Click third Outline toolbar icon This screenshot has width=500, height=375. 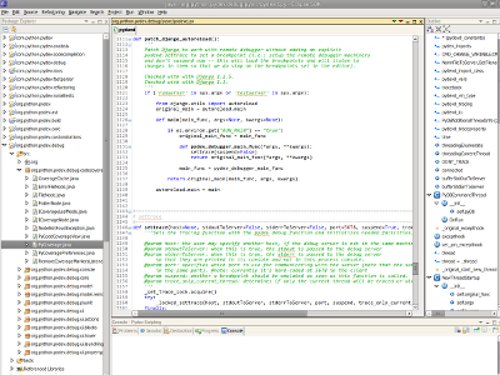pyautogui.click(x=447, y=29)
